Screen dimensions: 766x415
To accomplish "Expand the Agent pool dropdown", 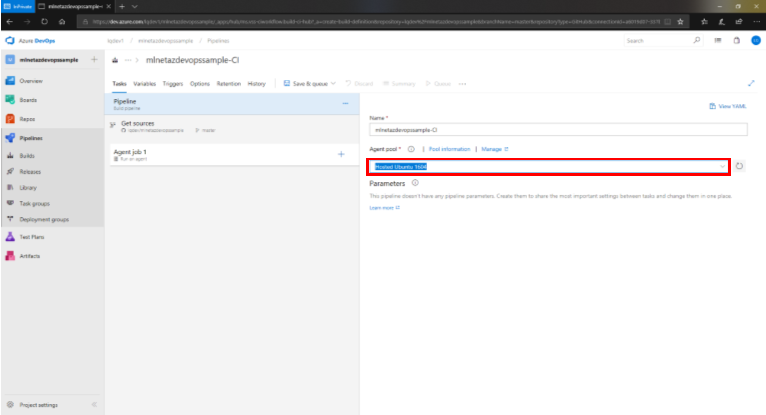I will 723,166.
